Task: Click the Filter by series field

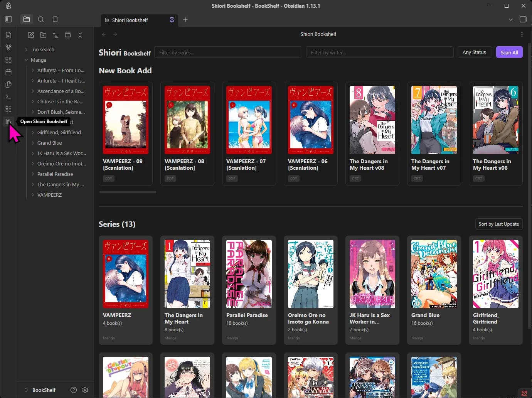Action: point(228,52)
